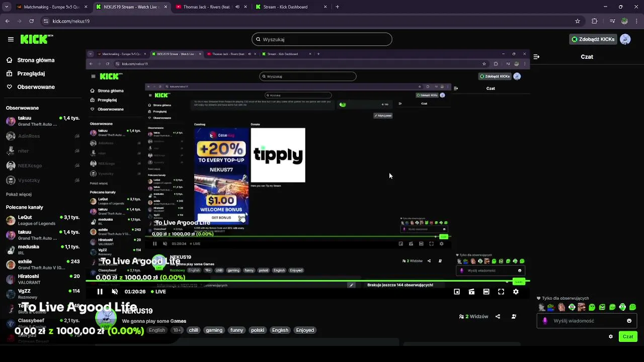Open a new browser tab
Viewport: 644px width, 362px height.
click(x=337, y=7)
